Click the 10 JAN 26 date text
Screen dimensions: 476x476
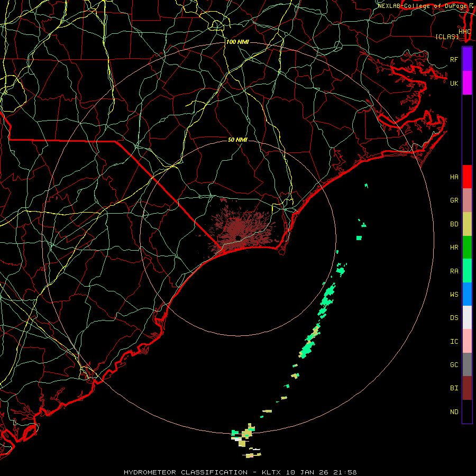pos(306,472)
